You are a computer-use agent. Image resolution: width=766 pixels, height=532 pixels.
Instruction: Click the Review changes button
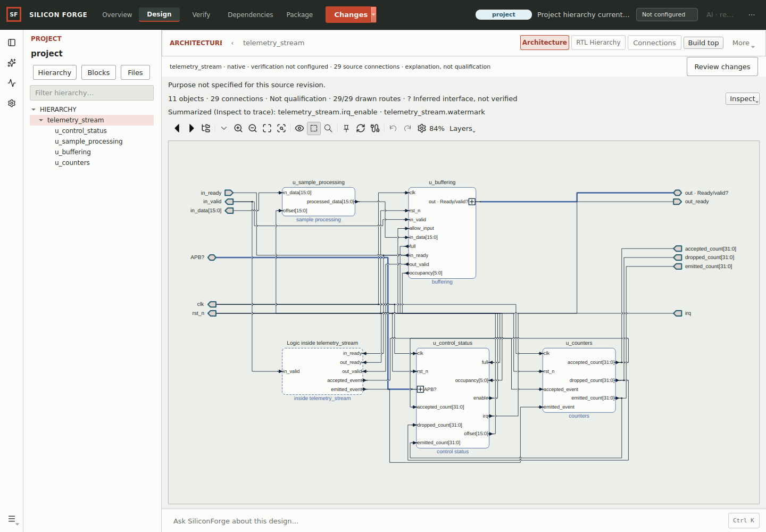point(722,66)
